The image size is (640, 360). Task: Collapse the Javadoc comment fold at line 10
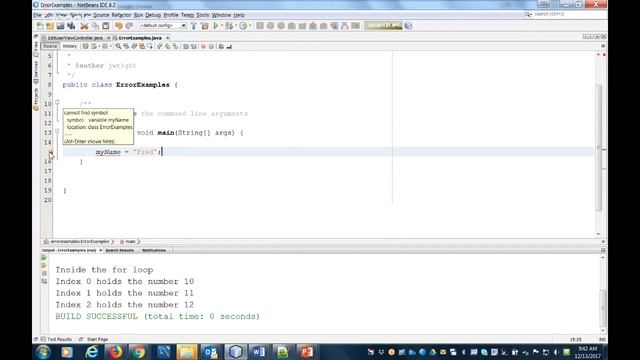coord(57,102)
